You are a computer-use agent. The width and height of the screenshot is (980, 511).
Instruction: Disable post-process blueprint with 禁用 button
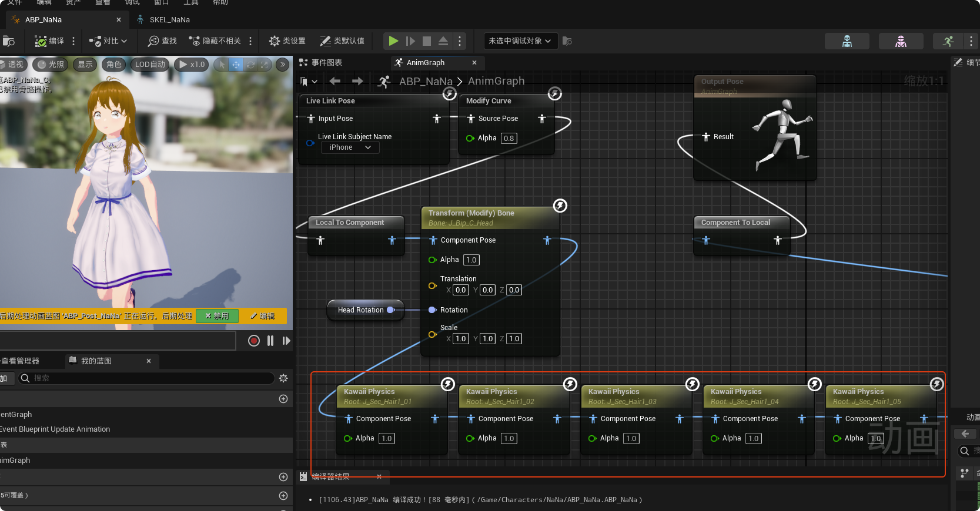[x=217, y=316]
